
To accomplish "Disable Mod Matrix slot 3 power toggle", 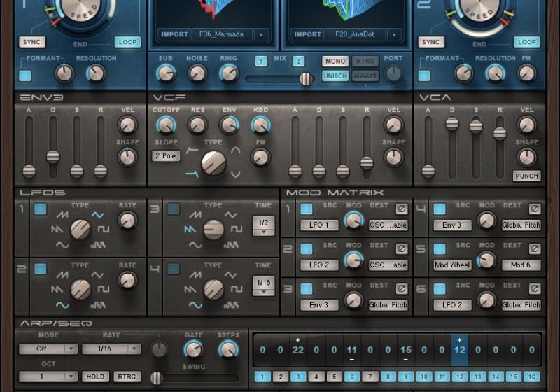I will (306, 288).
